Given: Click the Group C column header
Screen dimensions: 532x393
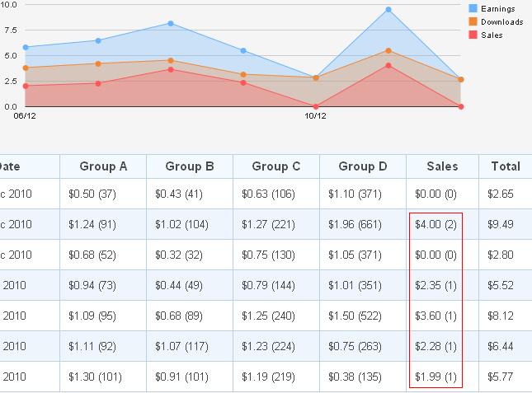Looking at the screenshot, I should (276, 166).
